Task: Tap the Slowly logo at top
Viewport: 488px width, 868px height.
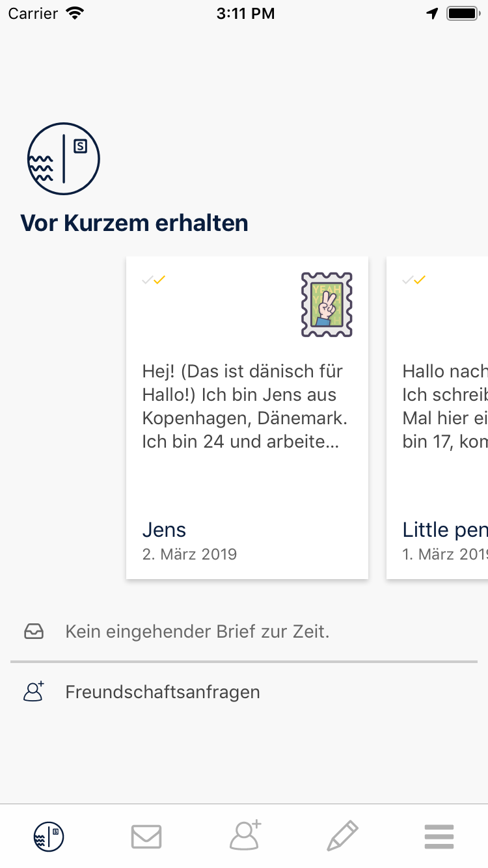Action: coord(63,158)
